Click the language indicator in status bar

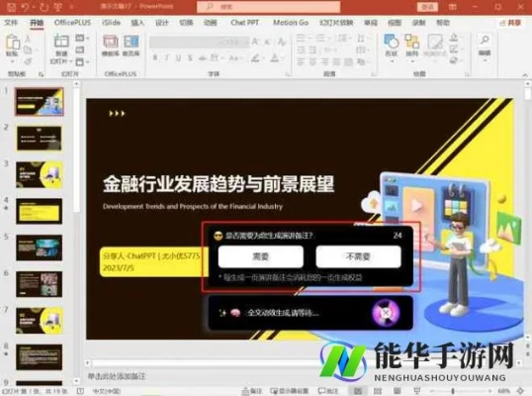(107, 391)
